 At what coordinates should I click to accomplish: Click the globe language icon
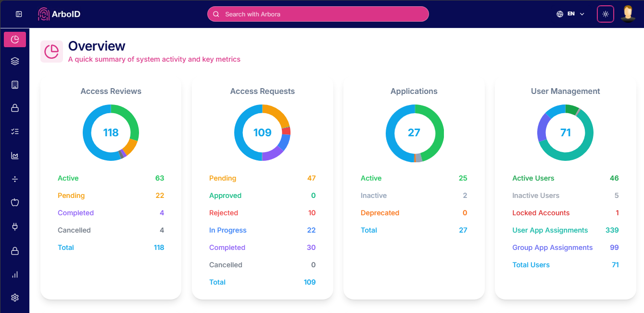click(560, 14)
